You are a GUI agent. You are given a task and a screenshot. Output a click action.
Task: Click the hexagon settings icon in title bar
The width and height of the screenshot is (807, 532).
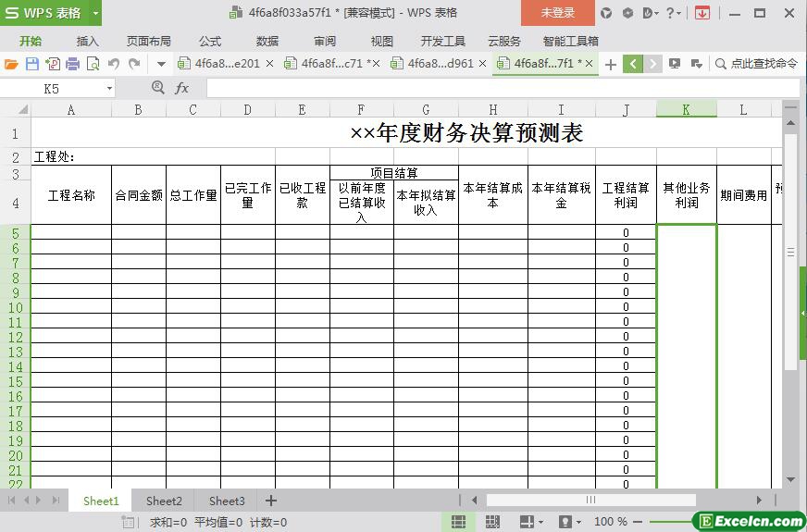coord(627,13)
